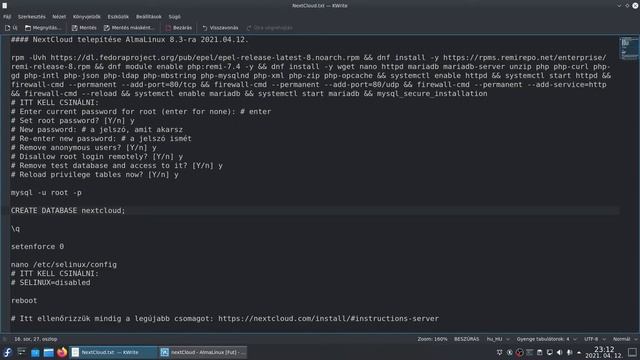Open the blue software store taskbar icon
Screen dimensions: 640x360
click(x=35, y=352)
